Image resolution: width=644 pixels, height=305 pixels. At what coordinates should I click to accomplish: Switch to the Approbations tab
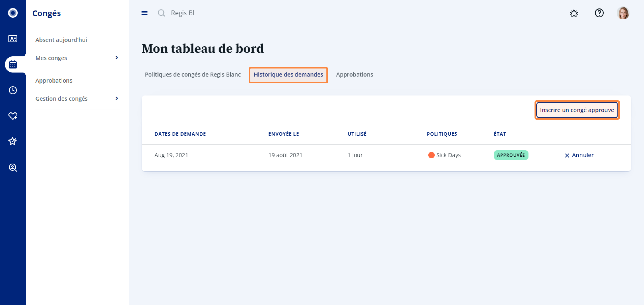354,75
